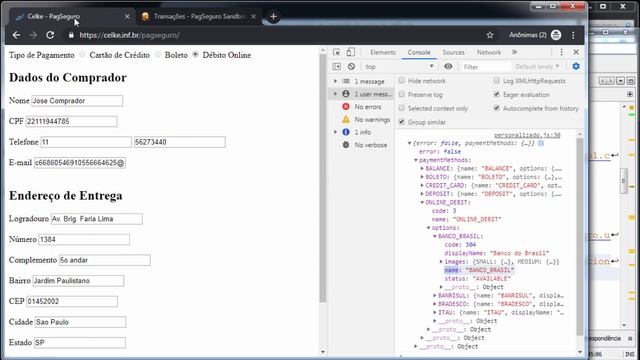Open the incognito Anónimas profile icon
640x360 pixels.
556,35
